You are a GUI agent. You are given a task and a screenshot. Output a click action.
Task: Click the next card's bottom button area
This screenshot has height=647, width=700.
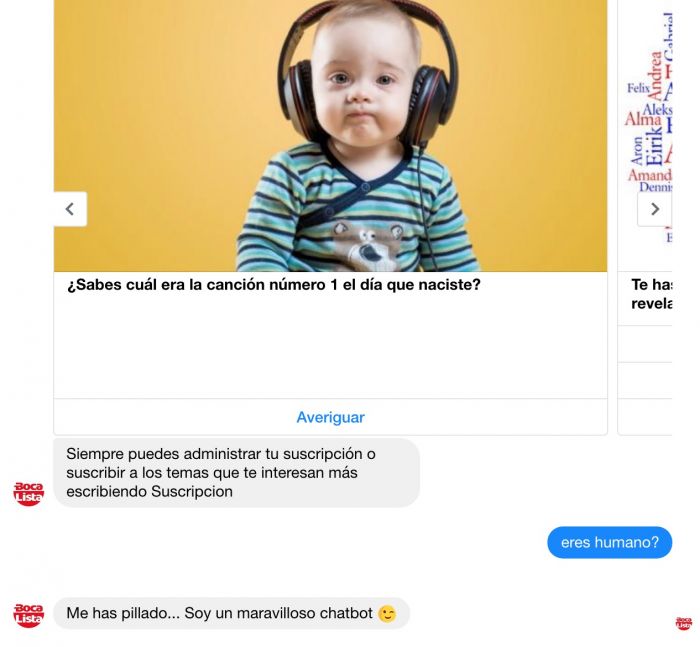(645, 417)
